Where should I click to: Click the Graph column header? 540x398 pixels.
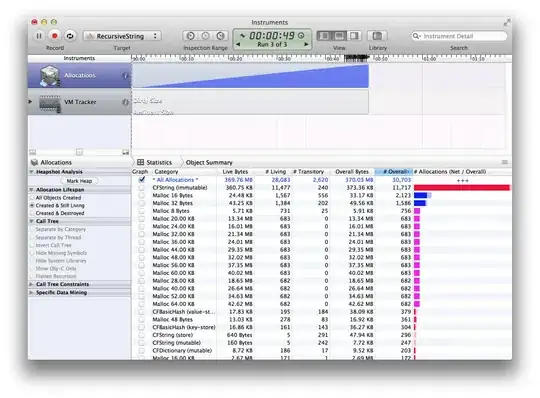pyautogui.click(x=140, y=171)
